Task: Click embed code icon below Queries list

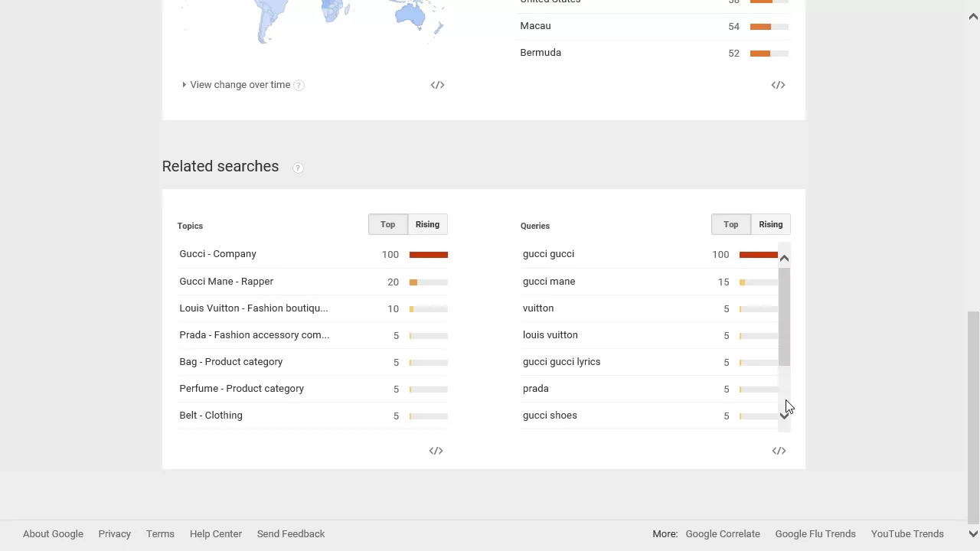Action: coord(779,451)
